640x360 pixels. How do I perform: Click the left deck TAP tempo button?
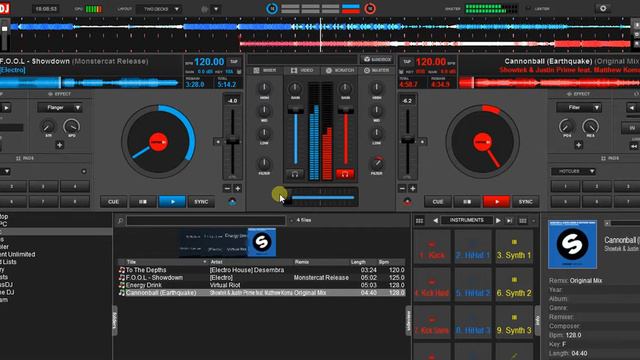pyautogui.click(x=234, y=62)
